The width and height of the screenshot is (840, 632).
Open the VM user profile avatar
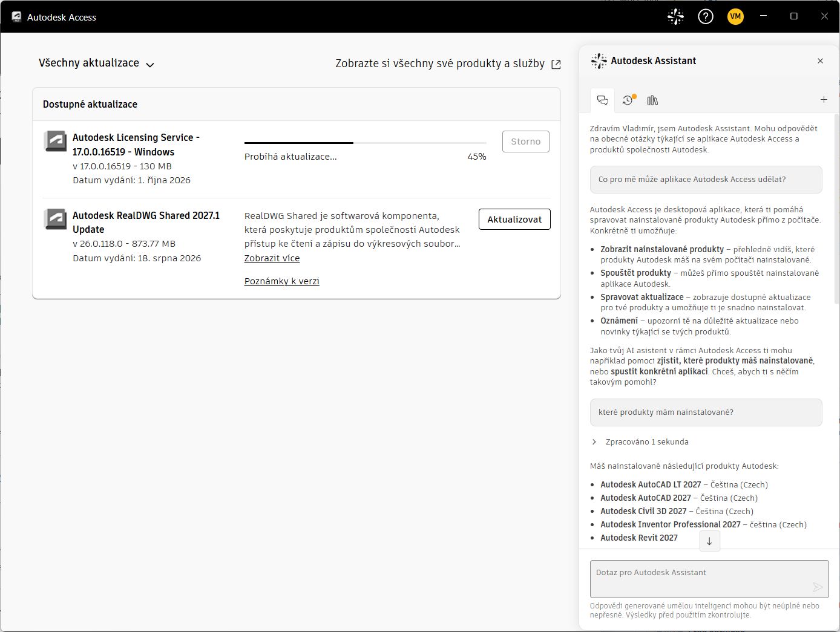(735, 17)
